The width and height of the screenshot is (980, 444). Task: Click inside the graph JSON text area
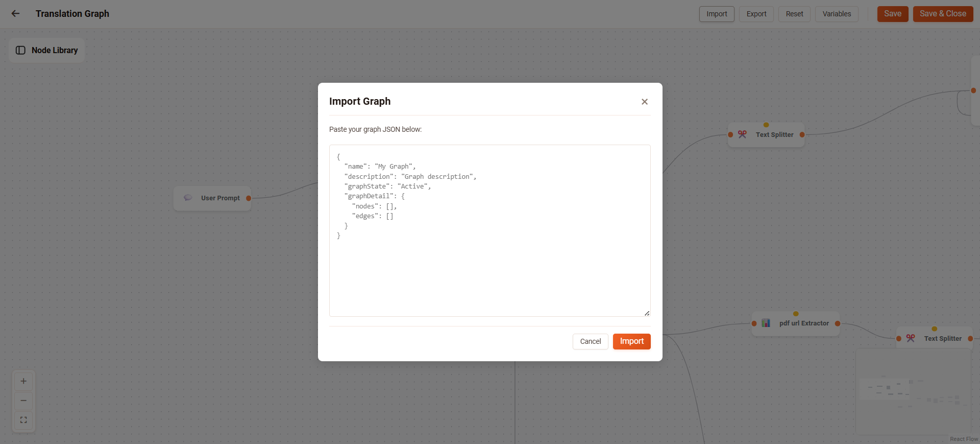[490, 230]
